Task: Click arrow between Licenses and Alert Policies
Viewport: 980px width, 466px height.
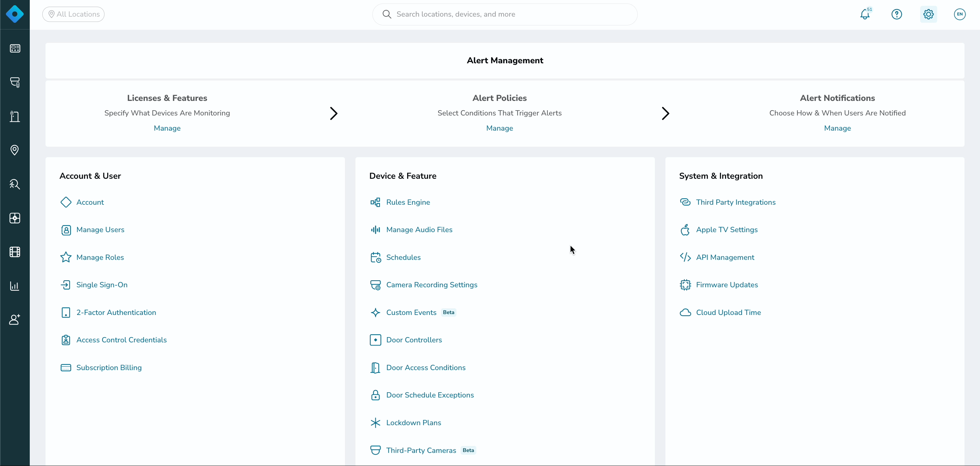Action: pyautogui.click(x=334, y=113)
